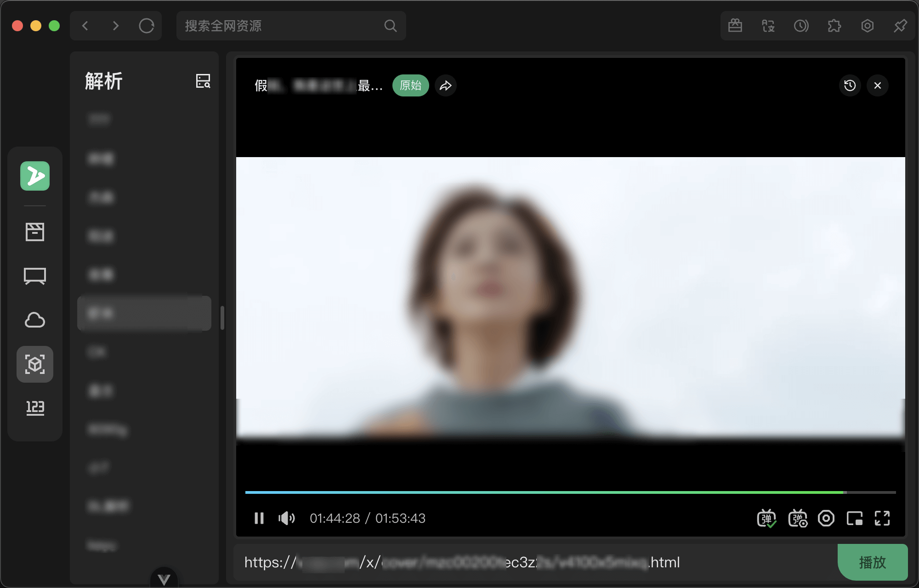Click the circular record/settings icon in player

pos(826,519)
